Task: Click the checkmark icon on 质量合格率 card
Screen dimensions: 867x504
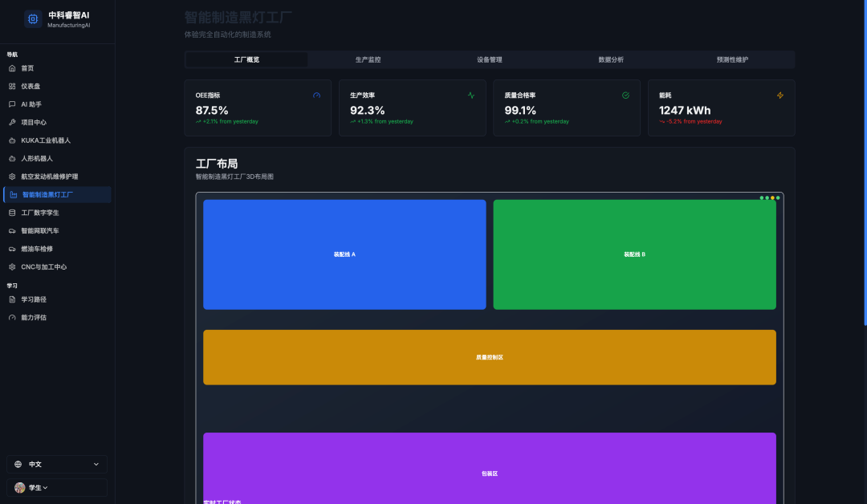Action: tap(625, 96)
